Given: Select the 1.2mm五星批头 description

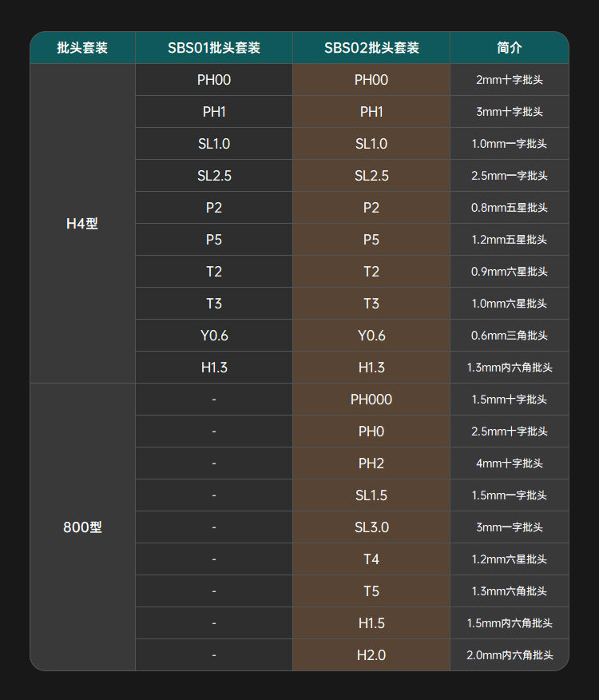Looking at the screenshot, I should (510, 240).
